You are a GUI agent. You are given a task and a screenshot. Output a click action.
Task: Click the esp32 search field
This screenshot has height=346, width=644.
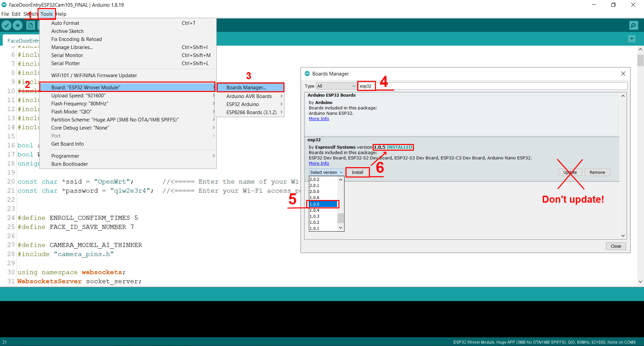click(x=492, y=86)
